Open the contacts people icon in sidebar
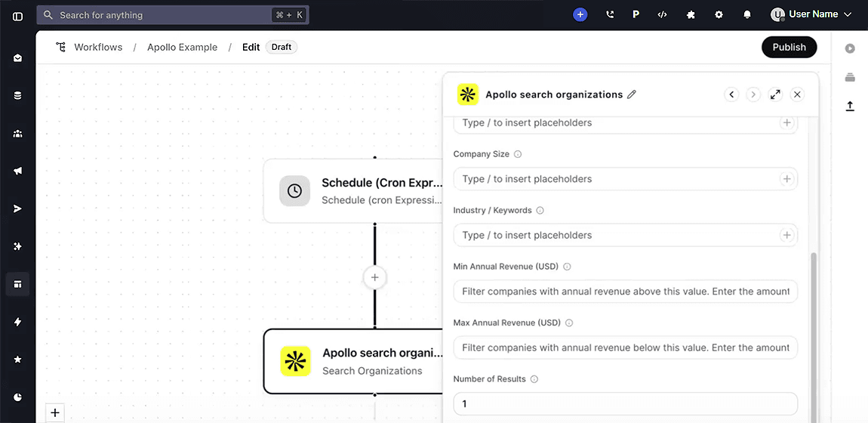 pos(17,134)
